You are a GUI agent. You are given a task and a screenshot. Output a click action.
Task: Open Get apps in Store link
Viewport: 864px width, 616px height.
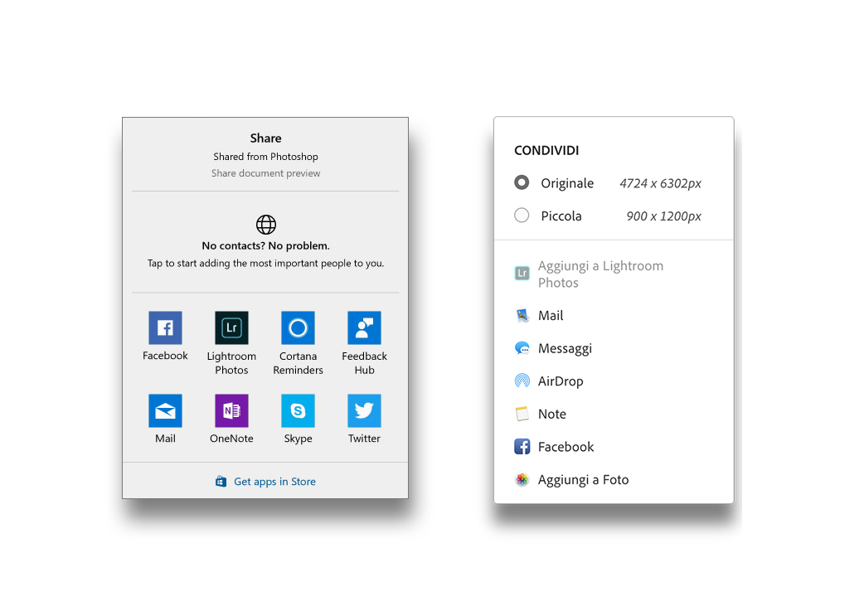(x=275, y=482)
